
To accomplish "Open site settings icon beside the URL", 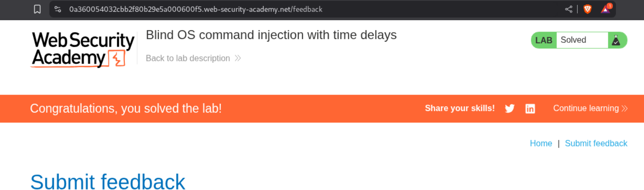I will point(58,9).
